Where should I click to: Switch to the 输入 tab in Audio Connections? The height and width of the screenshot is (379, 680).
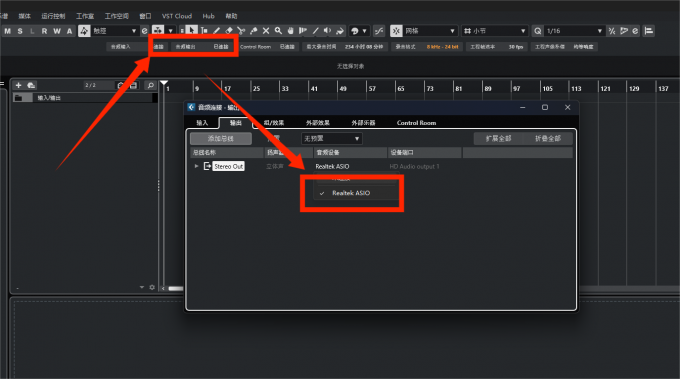[202, 123]
